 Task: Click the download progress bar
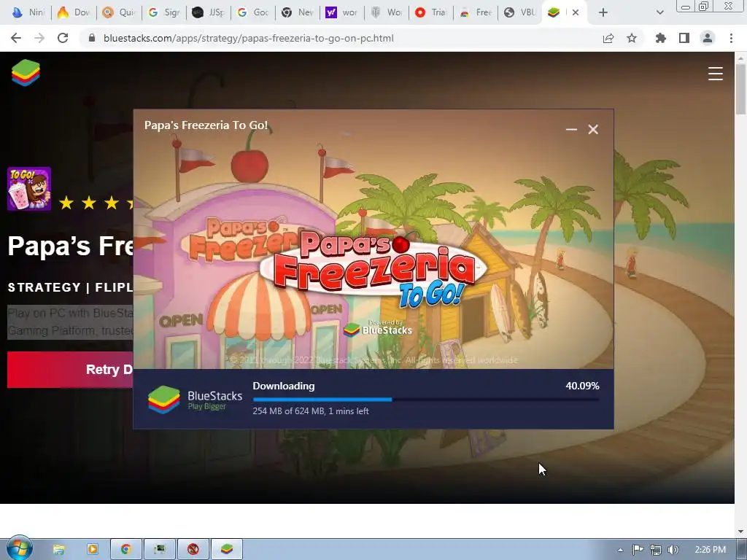[425, 400]
